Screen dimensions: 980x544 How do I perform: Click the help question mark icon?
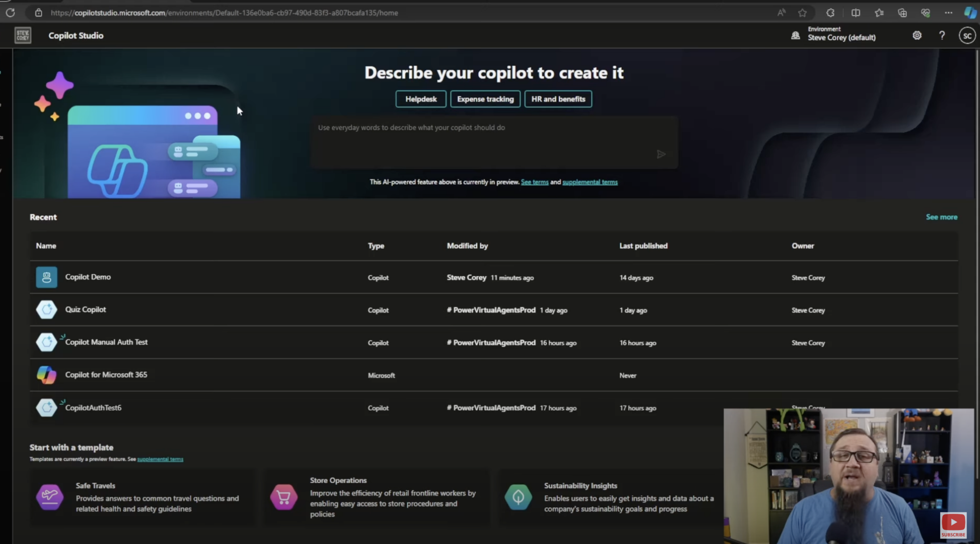(942, 35)
